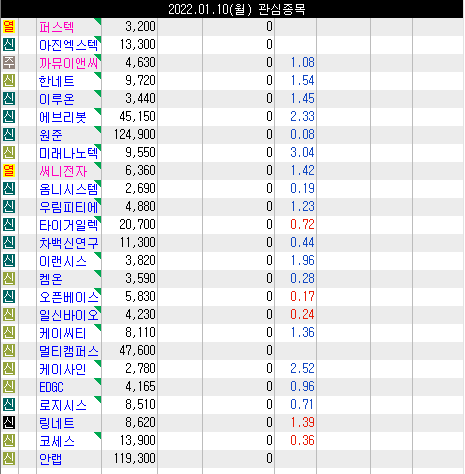
Task: Click the 신 badge icon beside 우림피티에
Action: [9, 207]
